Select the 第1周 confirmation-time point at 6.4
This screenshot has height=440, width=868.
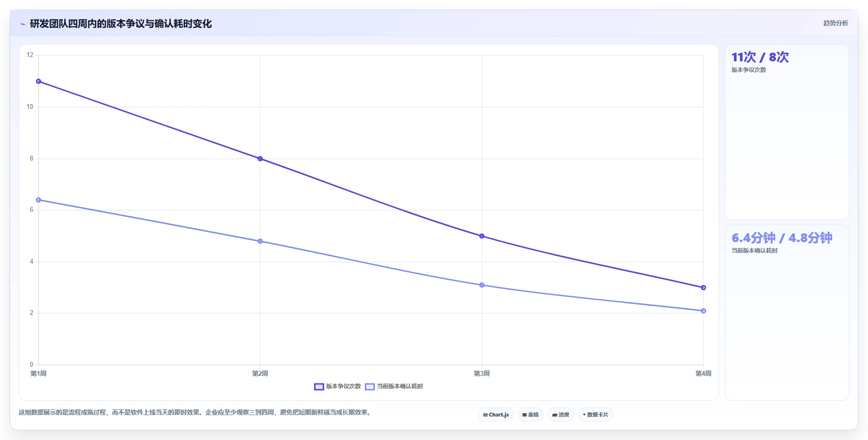coord(39,200)
